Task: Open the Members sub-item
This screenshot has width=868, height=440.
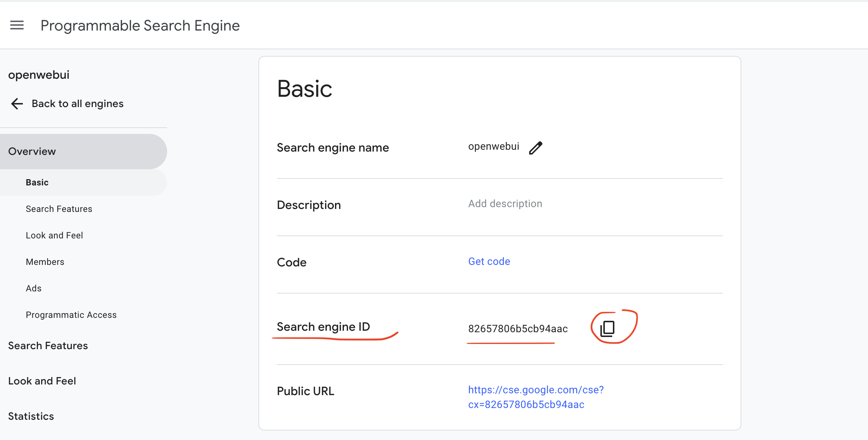Action: tap(45, 262)
